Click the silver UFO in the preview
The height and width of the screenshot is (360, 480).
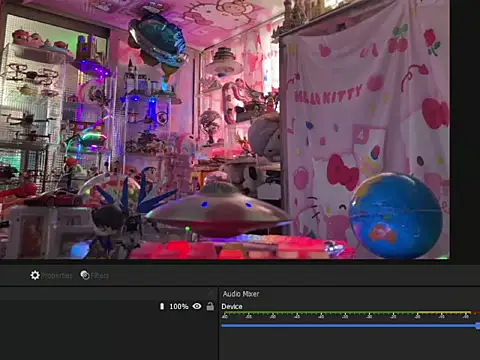[x=218, y=211]
